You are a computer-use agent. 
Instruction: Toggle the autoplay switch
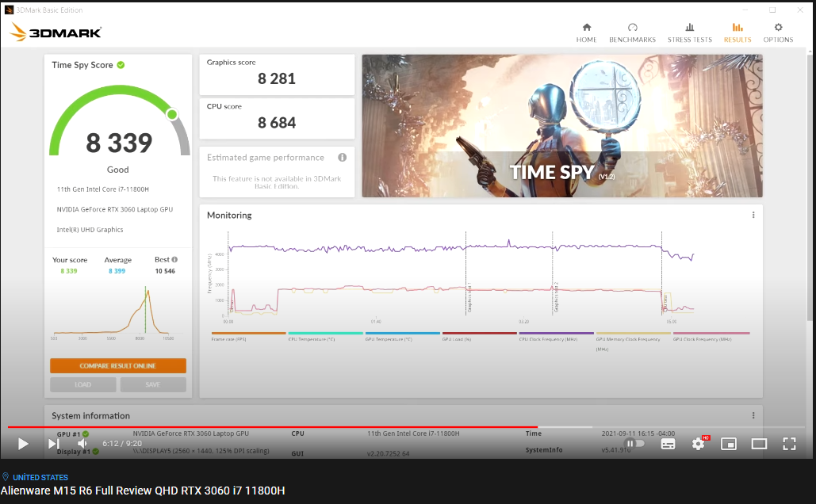[x=635, y=444]
